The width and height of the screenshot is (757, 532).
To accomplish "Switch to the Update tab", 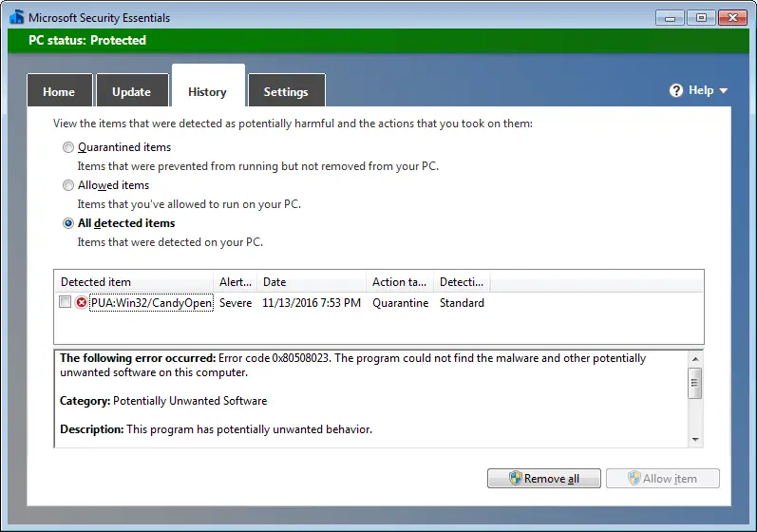I will 132,90.
